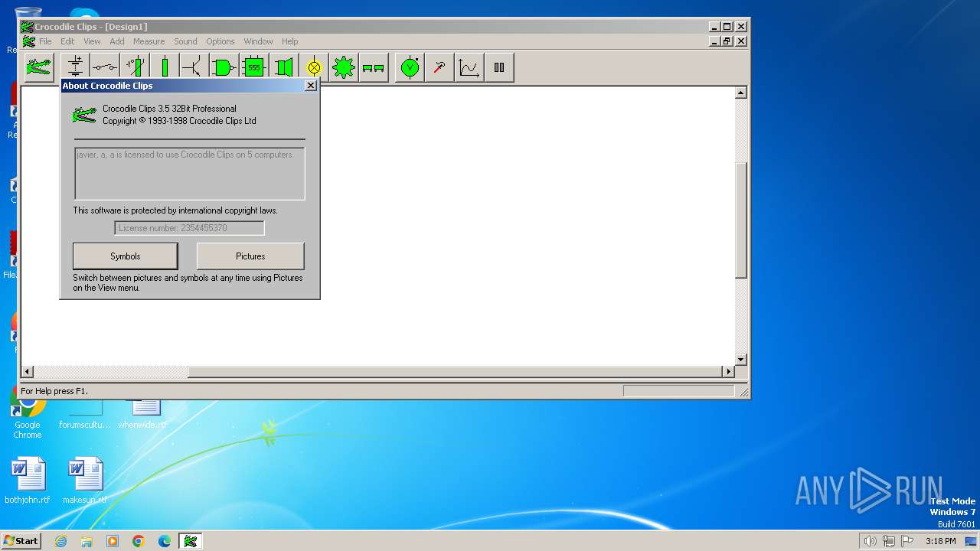Launch Internet Explorer from the taskbar
This screenshot has width=980, height=551.
[x=60, y=541]
